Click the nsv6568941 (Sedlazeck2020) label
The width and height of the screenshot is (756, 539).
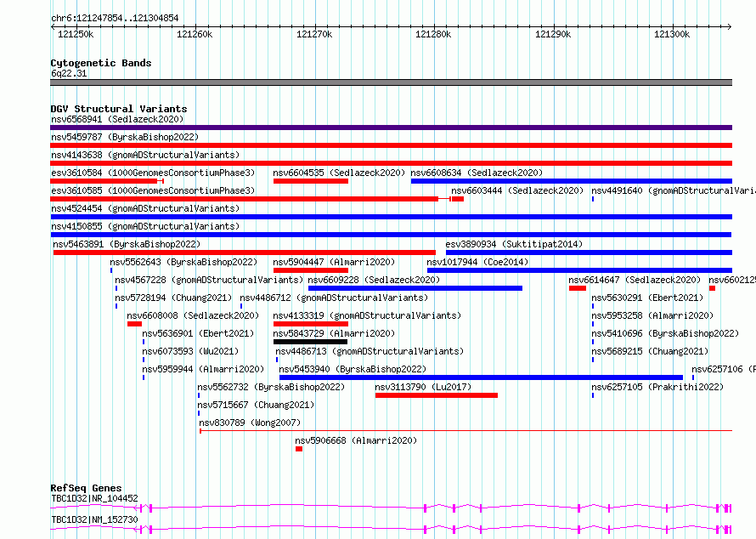click(x=117, y=119)
